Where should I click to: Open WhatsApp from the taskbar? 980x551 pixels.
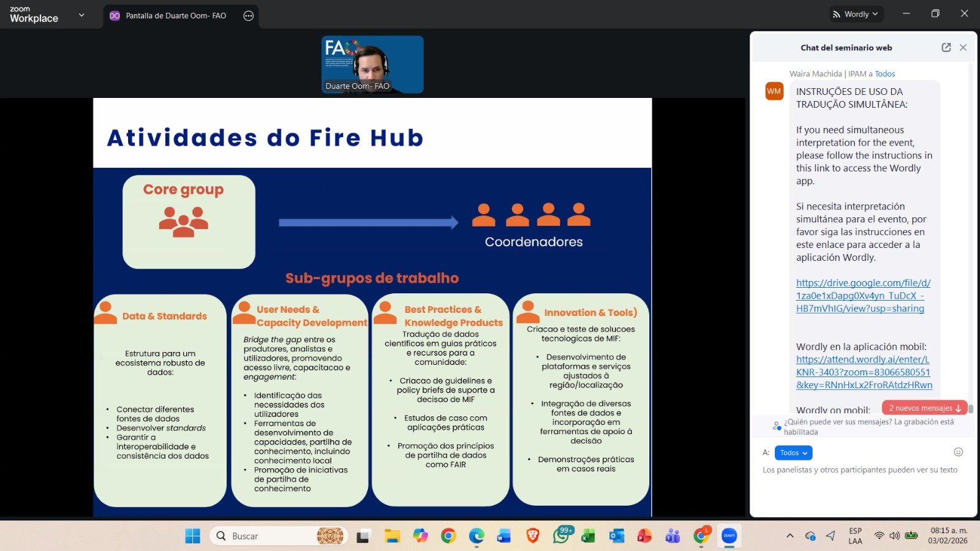click(x=561, y=536)
